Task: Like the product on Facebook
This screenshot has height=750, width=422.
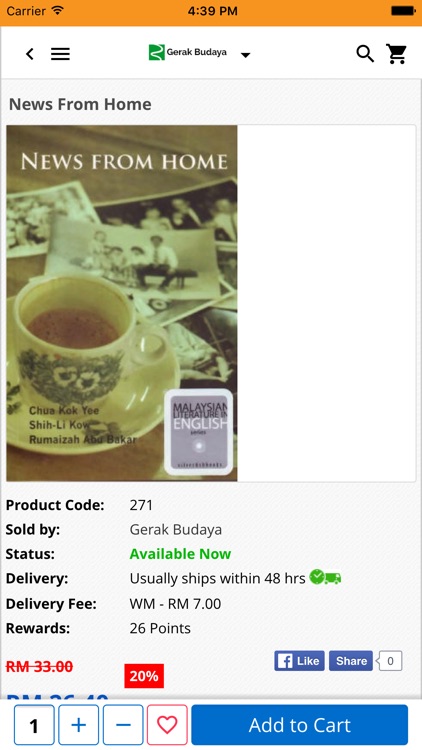Action: coord(300,661)
